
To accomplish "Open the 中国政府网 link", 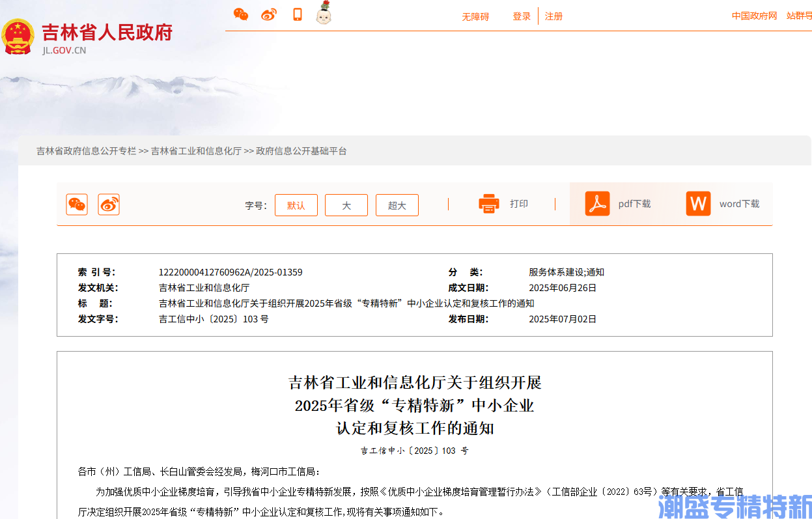I will tap(755, 16).
